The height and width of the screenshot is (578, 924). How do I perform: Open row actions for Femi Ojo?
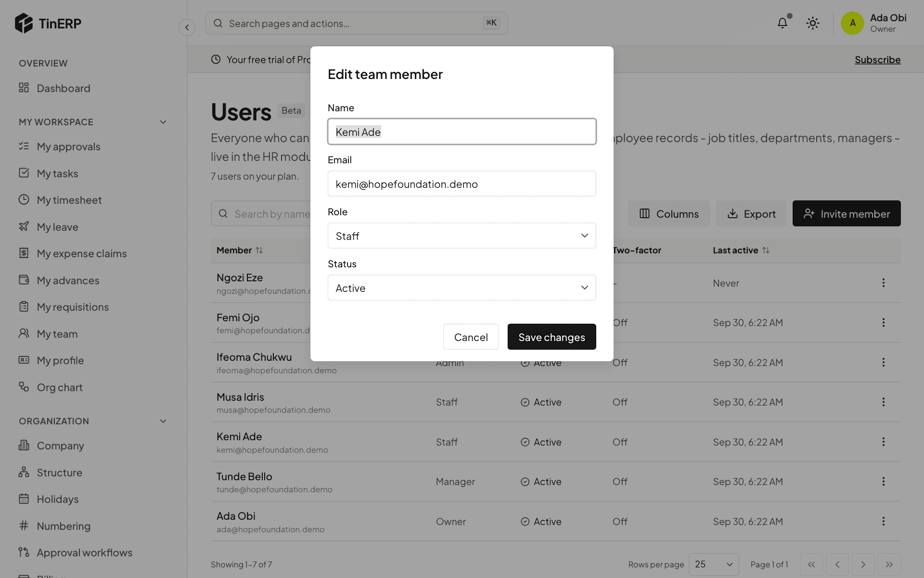(883, 323)
